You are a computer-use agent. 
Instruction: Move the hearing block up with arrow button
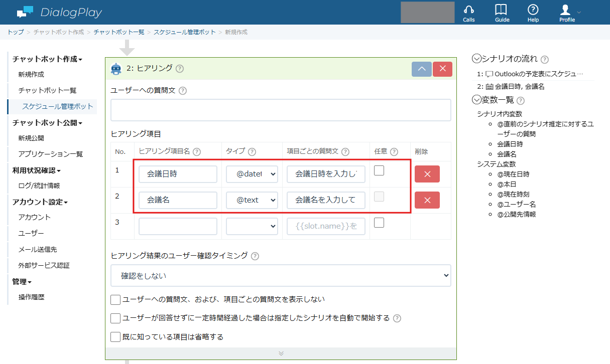(422, 69)
